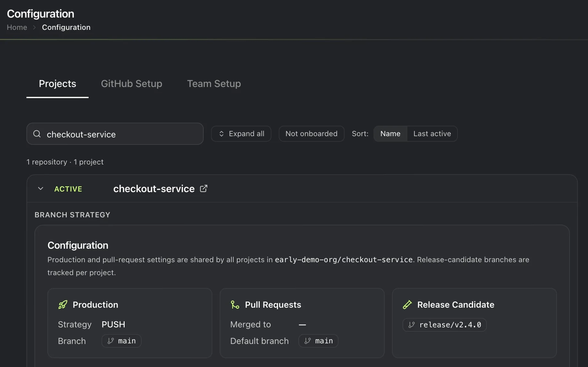Click the Default branch main chip

318,341
